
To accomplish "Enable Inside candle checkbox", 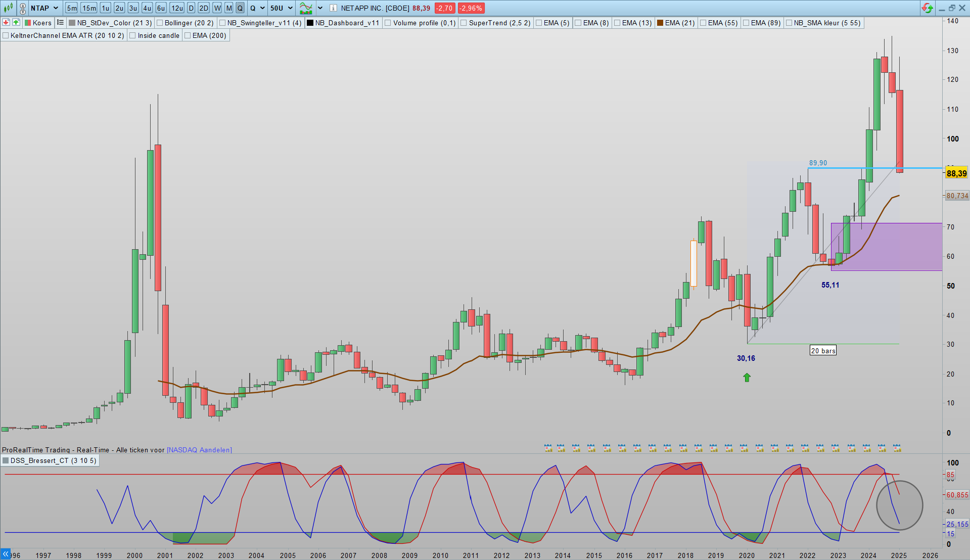I will (x=133, y=35).
